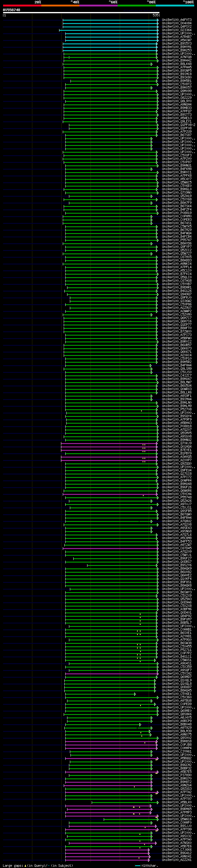Click the cyan ~100% identity color segment

coord(175,6)
